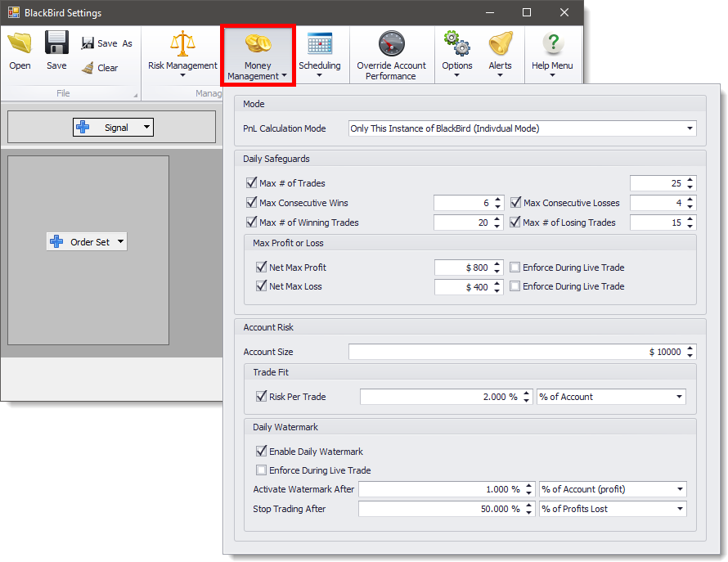
Task: Click the Max # of Winning Trades spinner arrows
Action: point(497,223)
